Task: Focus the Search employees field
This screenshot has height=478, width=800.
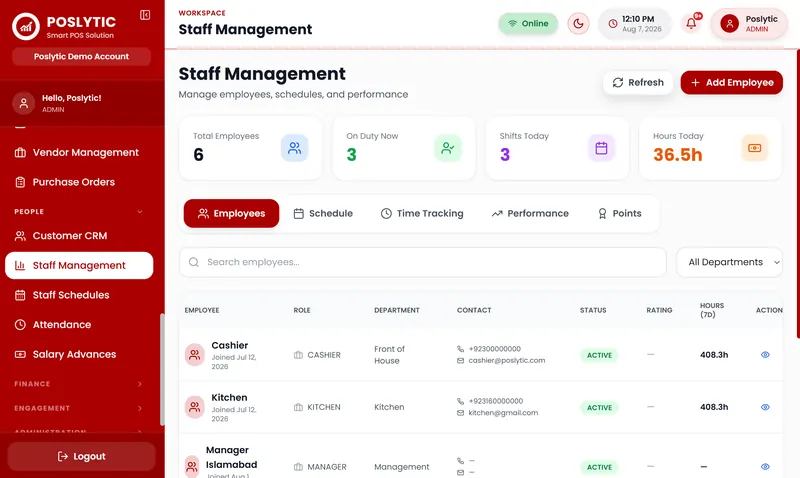Action: click(x=422, y=262)
